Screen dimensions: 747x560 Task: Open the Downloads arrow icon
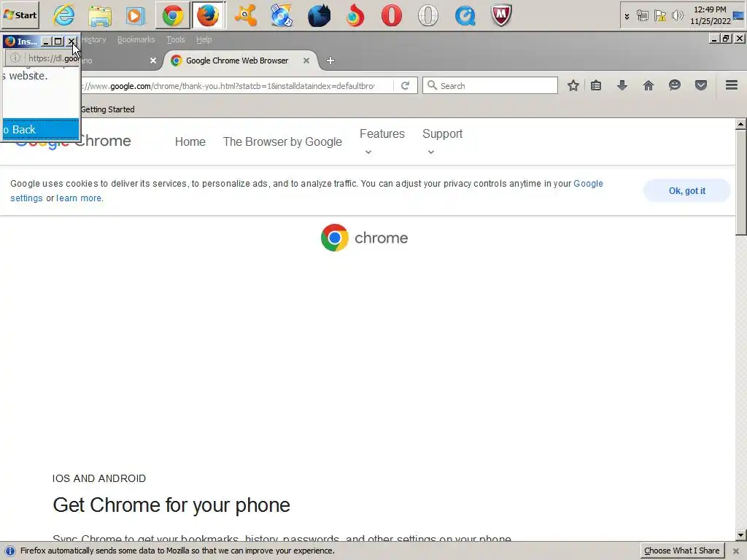(x=622, y=86)
